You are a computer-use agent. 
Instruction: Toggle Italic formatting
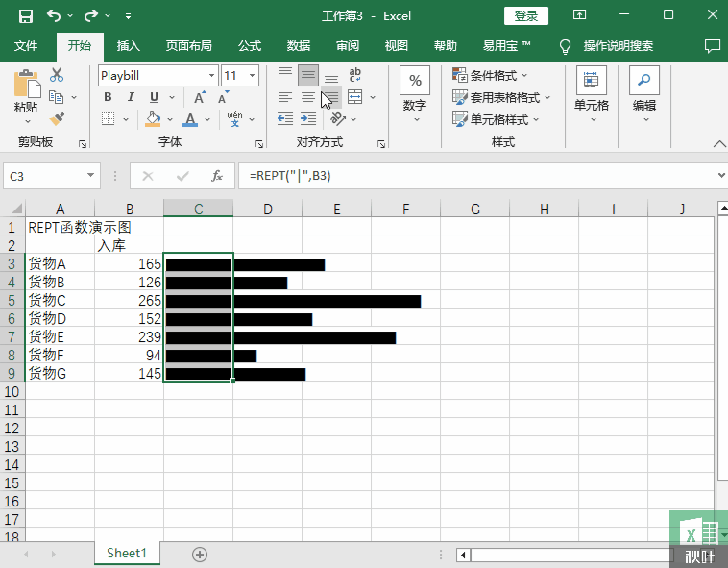[131, 97]
